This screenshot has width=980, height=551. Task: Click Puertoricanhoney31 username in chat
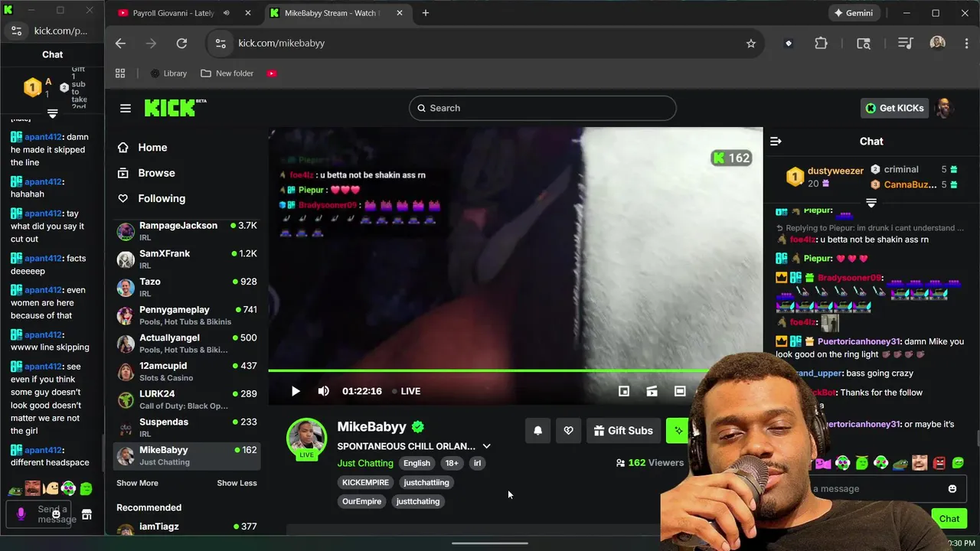(x=859, y=341)
